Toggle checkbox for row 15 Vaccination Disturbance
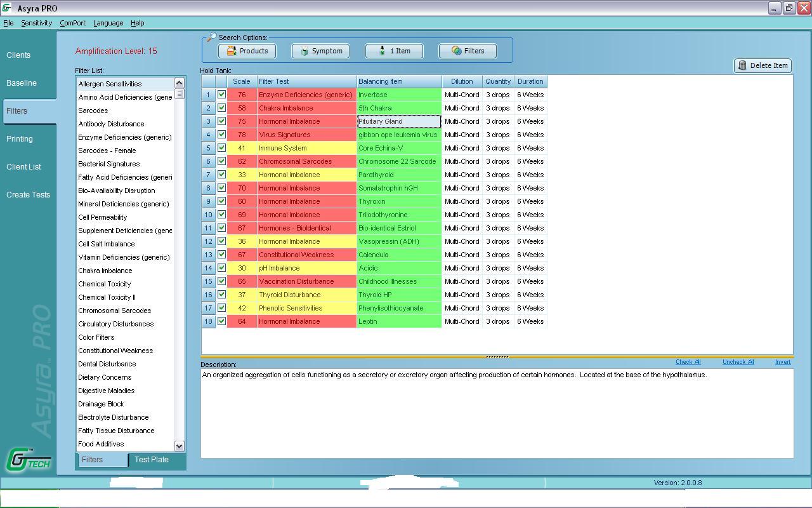 (x=221, y=281)
